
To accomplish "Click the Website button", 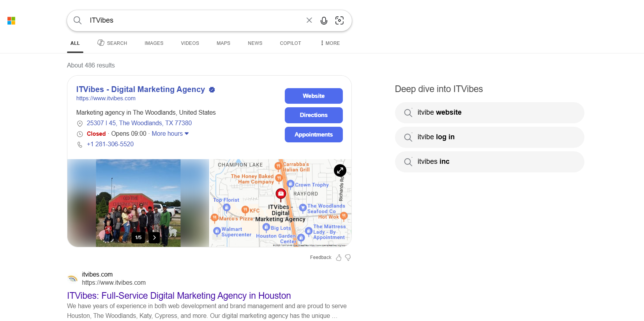I will pos(314,96).
